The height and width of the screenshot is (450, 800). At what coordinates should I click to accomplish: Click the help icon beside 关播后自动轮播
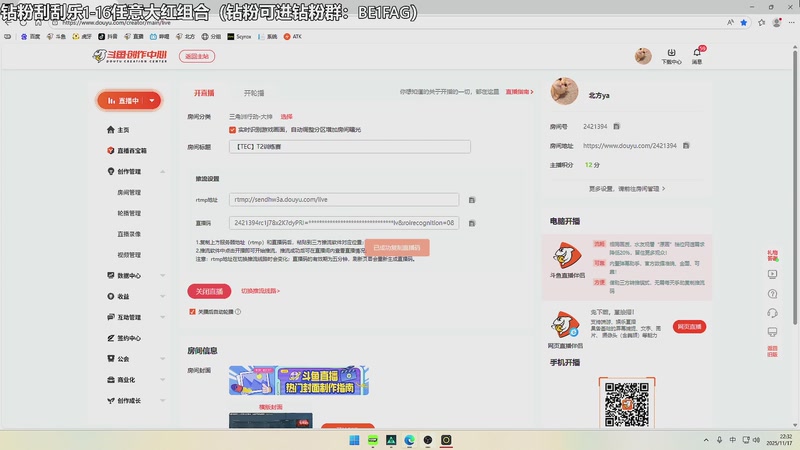(x=238, y=312)
